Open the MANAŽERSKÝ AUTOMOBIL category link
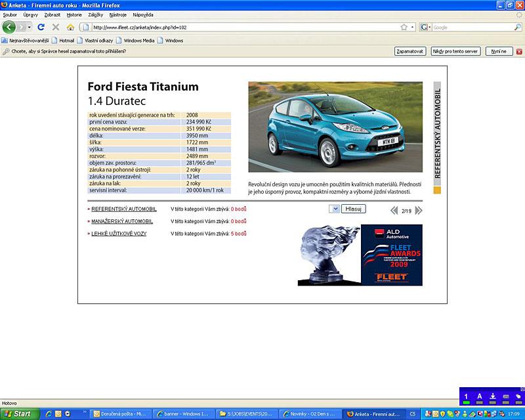The width and height of the screenshot is (525, 420). pos(122,221)
